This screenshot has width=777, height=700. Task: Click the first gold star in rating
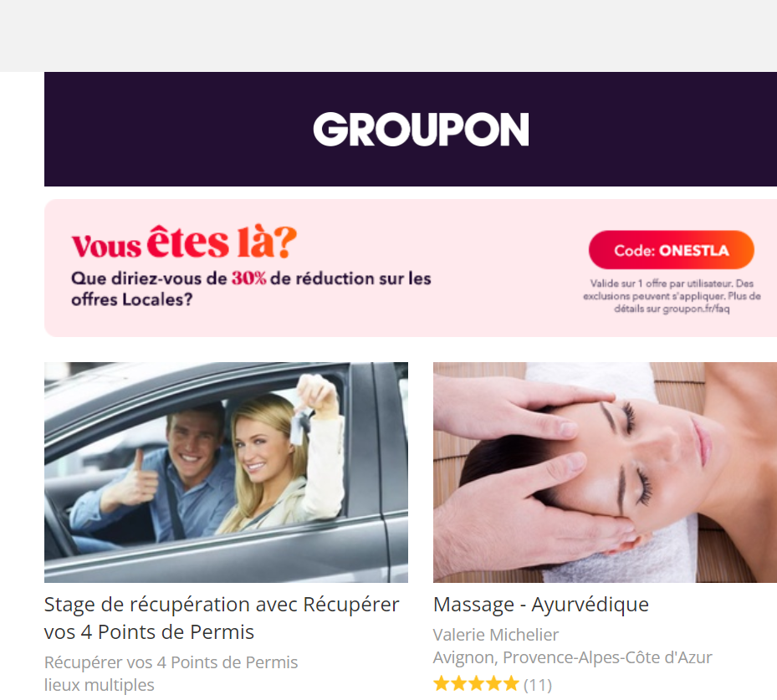(x=441, y=684)
